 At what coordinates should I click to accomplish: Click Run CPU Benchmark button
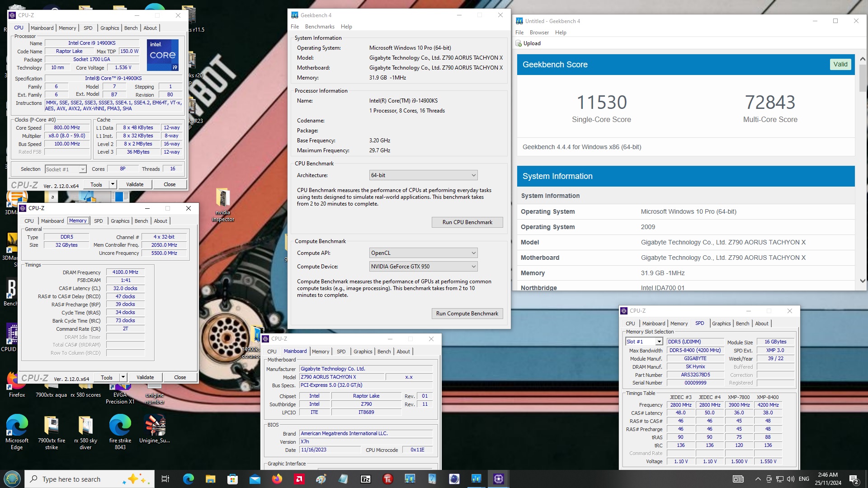(467, 222)
